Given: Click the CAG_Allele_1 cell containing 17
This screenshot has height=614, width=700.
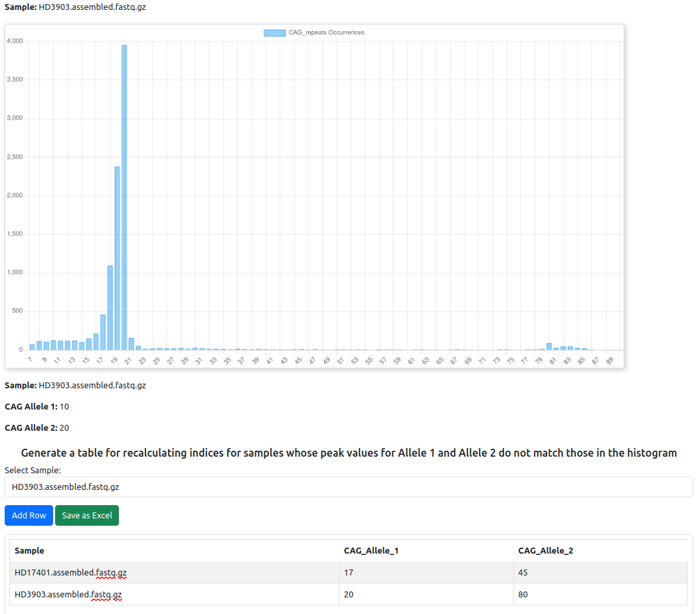Looking at the screenshot, I should pos(425,572).
